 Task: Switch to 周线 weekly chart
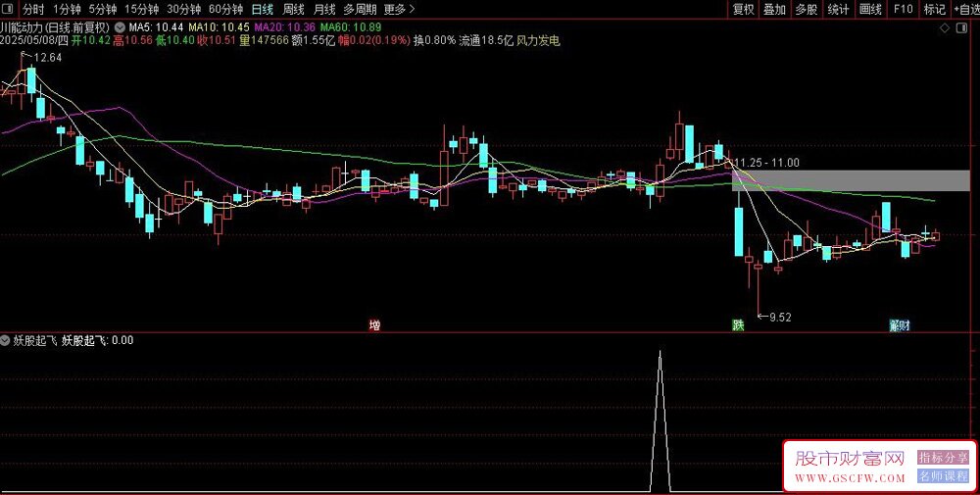(x=293, y=9)
